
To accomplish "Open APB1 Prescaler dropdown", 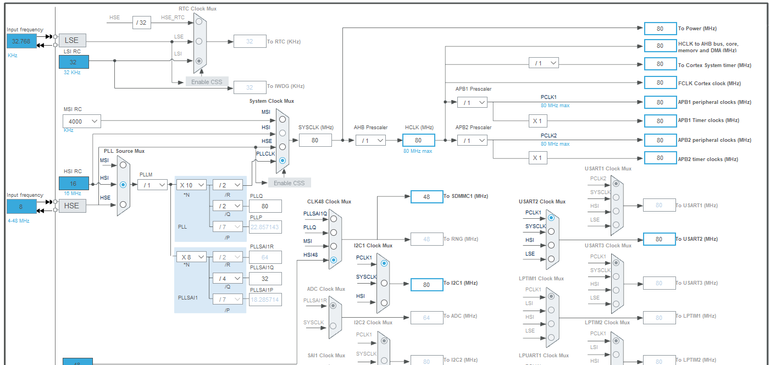I will pos(472,102).
